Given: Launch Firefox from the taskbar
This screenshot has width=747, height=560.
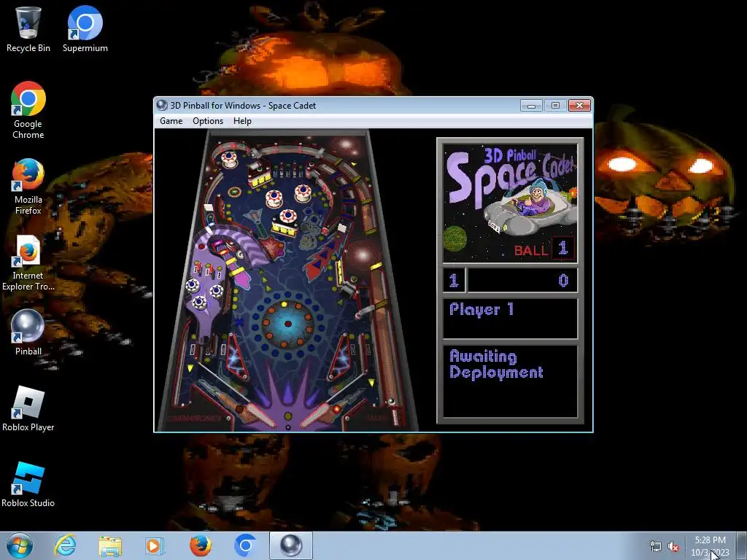Looking at the screenshot, I should 200,545.
